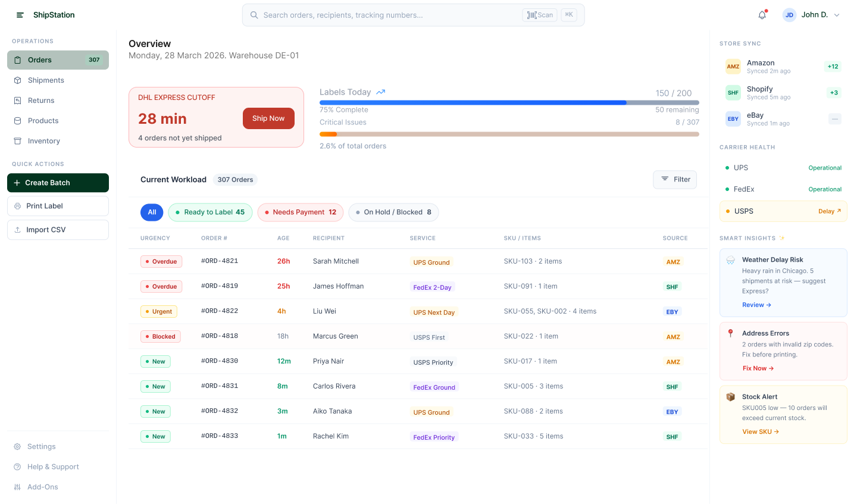This screenshot has height=504, width=857.
Task: Click the hamburger menu icon beside ShipStation
Action: [x=20, y=15]
